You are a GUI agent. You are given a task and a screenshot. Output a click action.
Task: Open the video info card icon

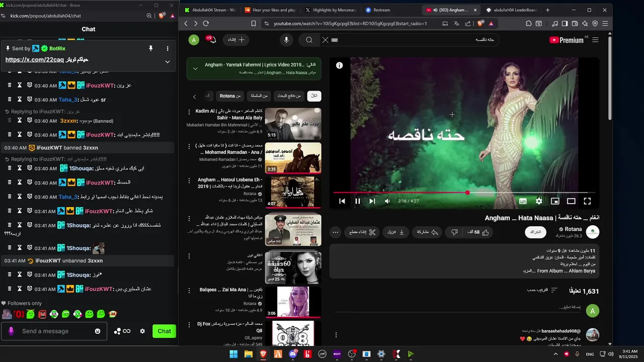coord(340,65)
